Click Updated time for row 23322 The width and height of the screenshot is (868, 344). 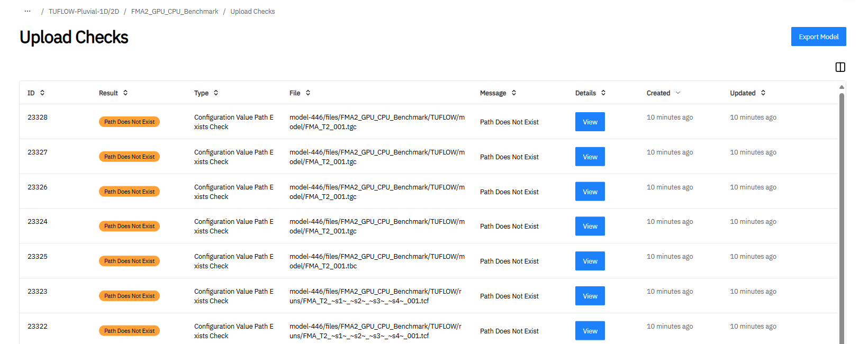pos(753,327)
